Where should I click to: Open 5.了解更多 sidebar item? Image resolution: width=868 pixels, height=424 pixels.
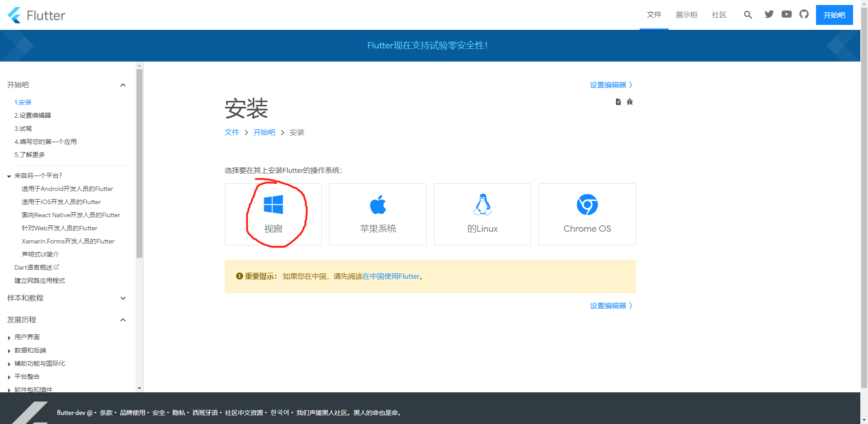coord(30,155)
